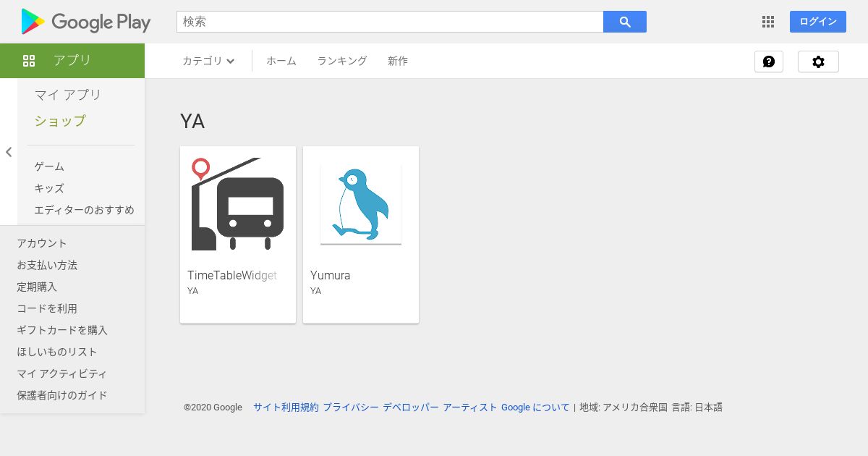The height and width of the screenshot is (456, 868).
Task: Open the help question mark button
Action: [x=769, y=62]
